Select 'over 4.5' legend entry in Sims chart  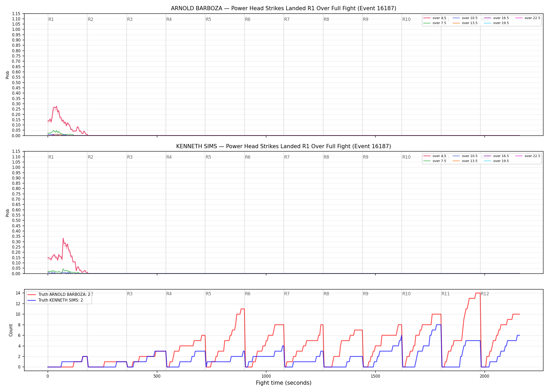click(435, 156)
